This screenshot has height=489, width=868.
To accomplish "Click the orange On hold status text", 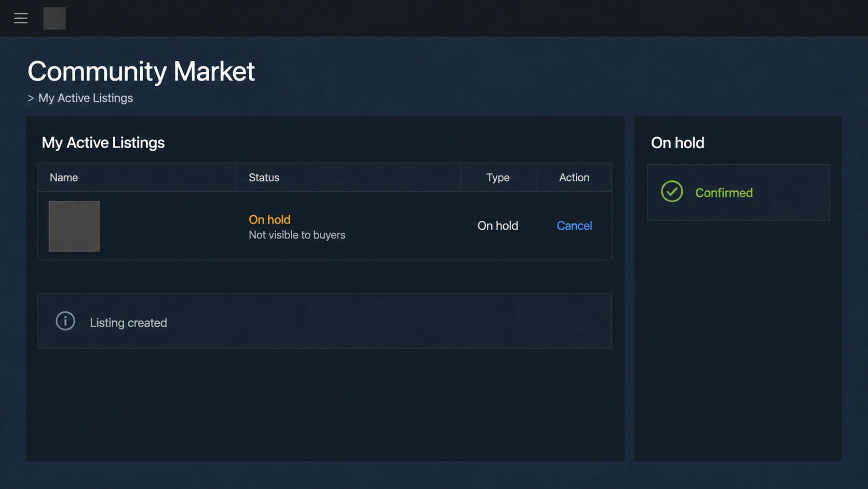I will tap(269, 219).
